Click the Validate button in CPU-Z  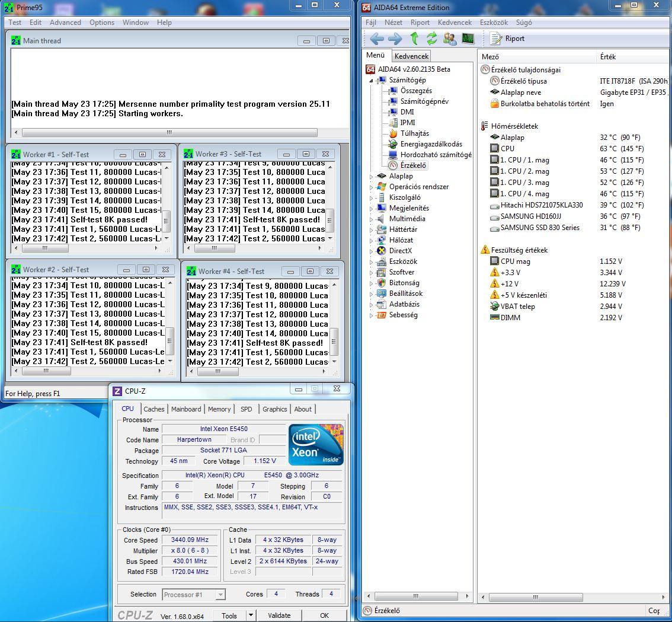[x=280, y=615]
